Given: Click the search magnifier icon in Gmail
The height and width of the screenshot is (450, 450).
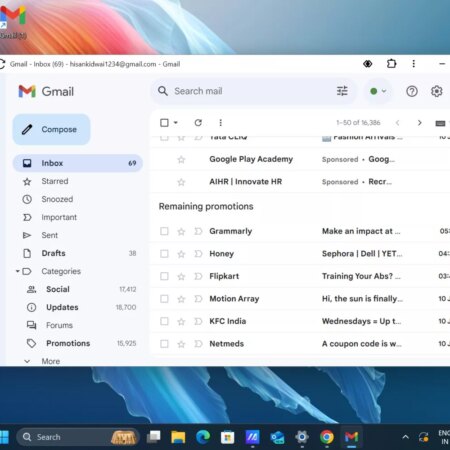Looking at the screenshot, I should (163, 91).
